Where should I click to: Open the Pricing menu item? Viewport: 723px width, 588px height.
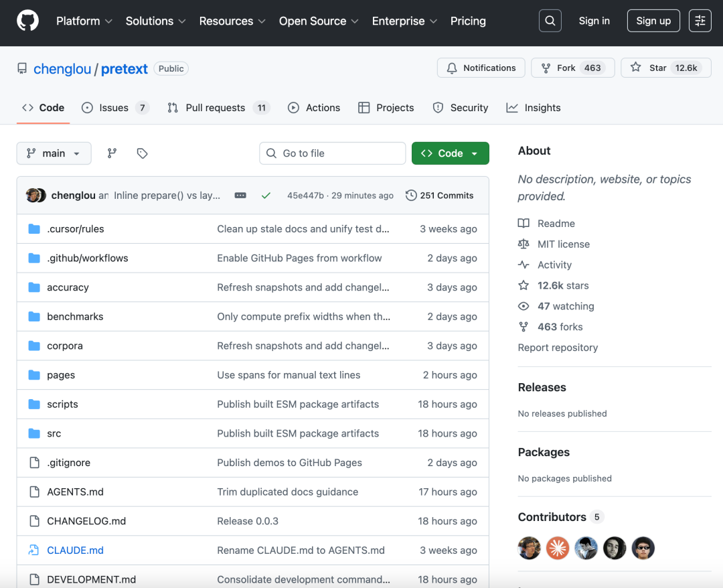coord(468,21)
